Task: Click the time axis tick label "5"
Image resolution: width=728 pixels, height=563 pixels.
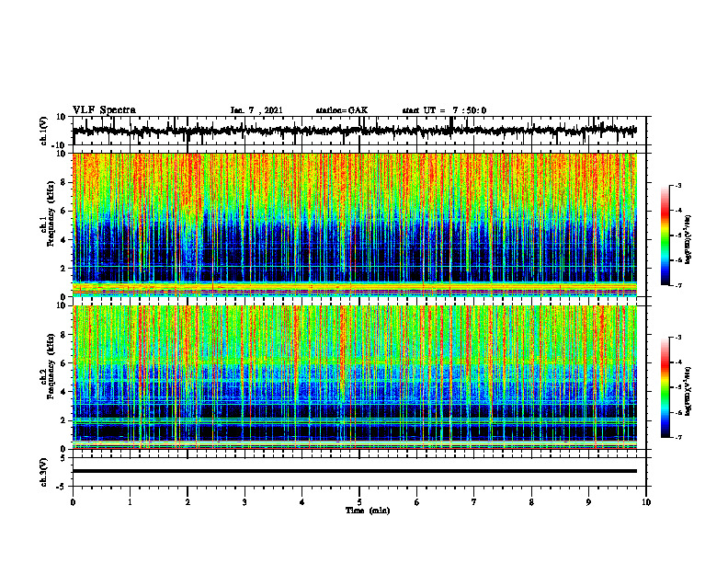Action: 359,502
